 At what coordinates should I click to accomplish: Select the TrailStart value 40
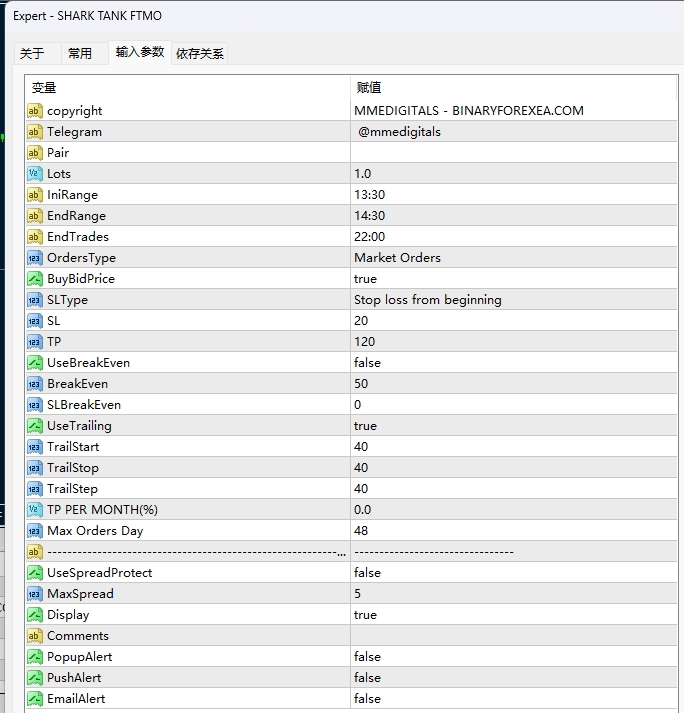coord(361,447)
